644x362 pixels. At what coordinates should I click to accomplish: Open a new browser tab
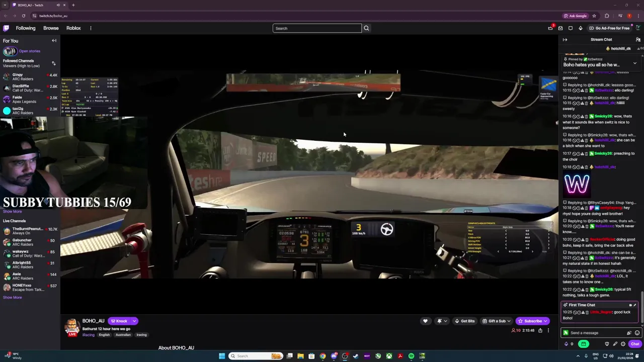73,5
